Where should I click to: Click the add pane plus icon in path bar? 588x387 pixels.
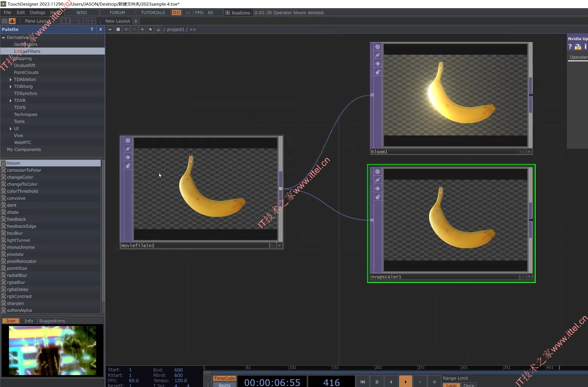(142, 29)
